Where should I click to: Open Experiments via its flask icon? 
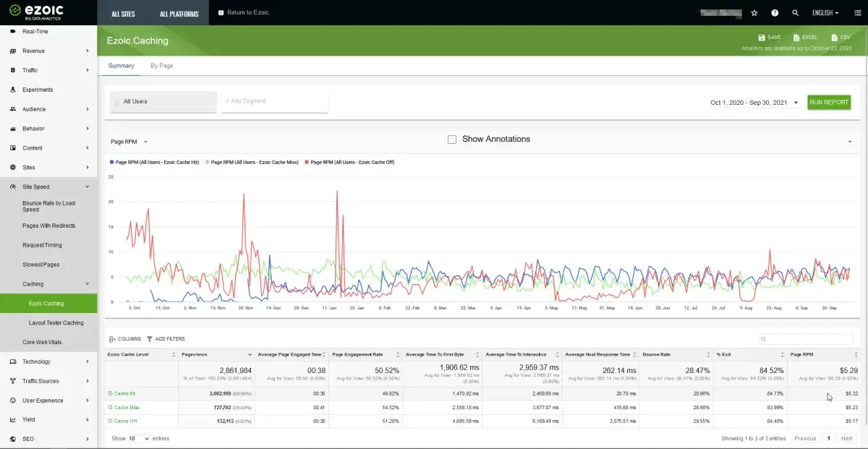point(14,90)
